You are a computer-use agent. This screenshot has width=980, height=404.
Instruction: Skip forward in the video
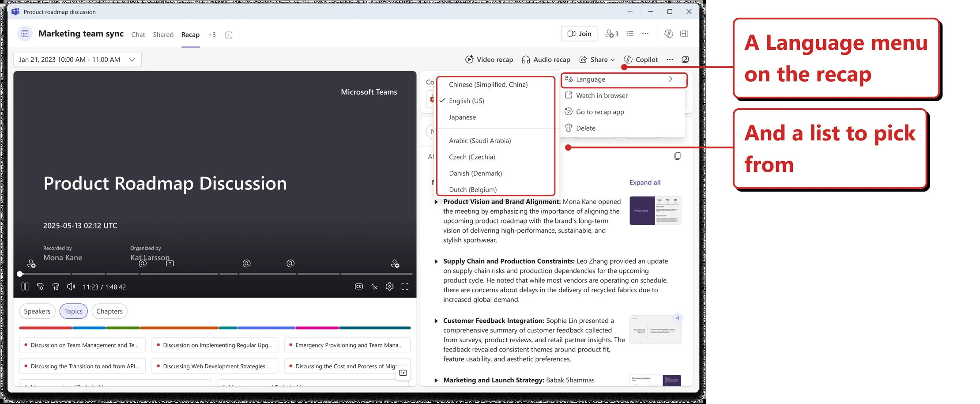[x=56, y=287]
